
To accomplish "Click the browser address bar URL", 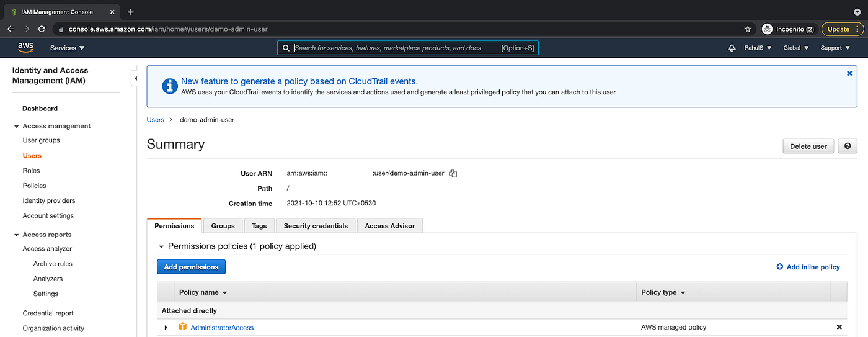I will pos(168,29).
